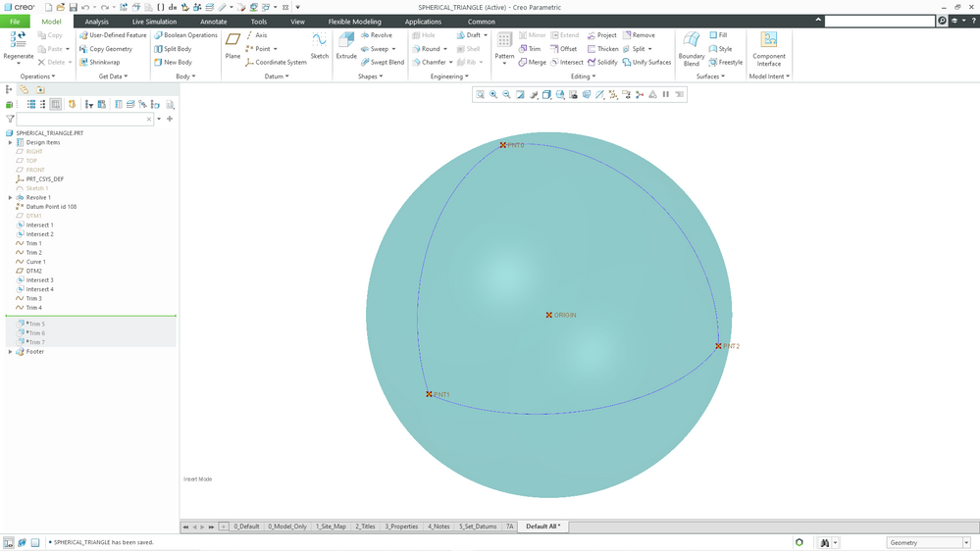Viewport: 980px width, 551px height.
Task: Expand the Design Items node
Action: click(x=10, y=142)
